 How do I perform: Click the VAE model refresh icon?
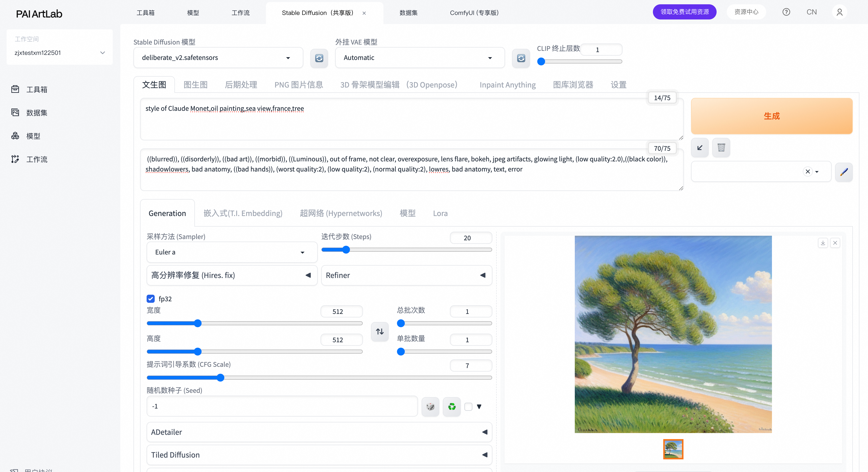point(521,58)
